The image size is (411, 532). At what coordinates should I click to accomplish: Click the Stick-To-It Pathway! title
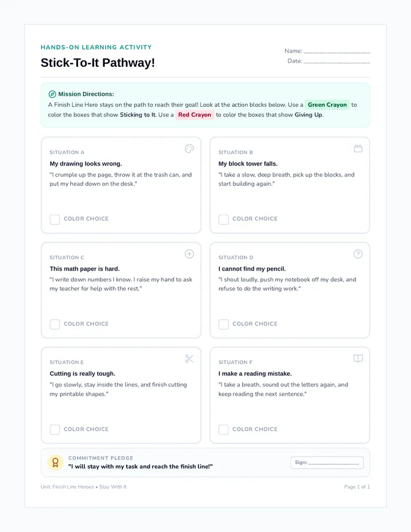pyautogui.click(x=98, y=63)
